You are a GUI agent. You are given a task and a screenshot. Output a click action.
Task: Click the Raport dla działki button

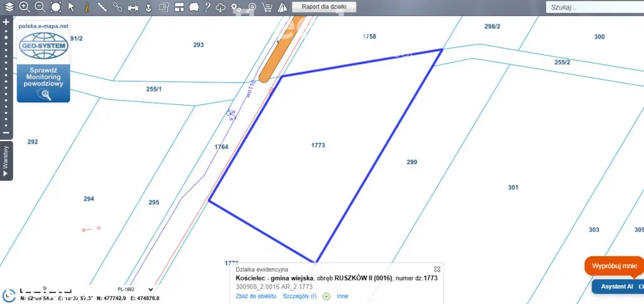pyautogui.click(x=324, y=7)
